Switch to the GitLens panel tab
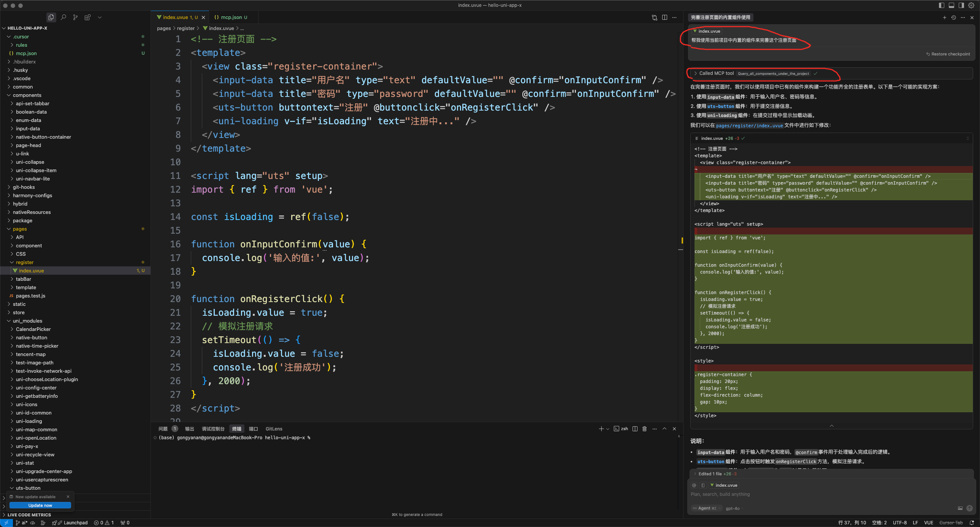The height and width of the screenshot is (527, 980). (x=274, y=429)
